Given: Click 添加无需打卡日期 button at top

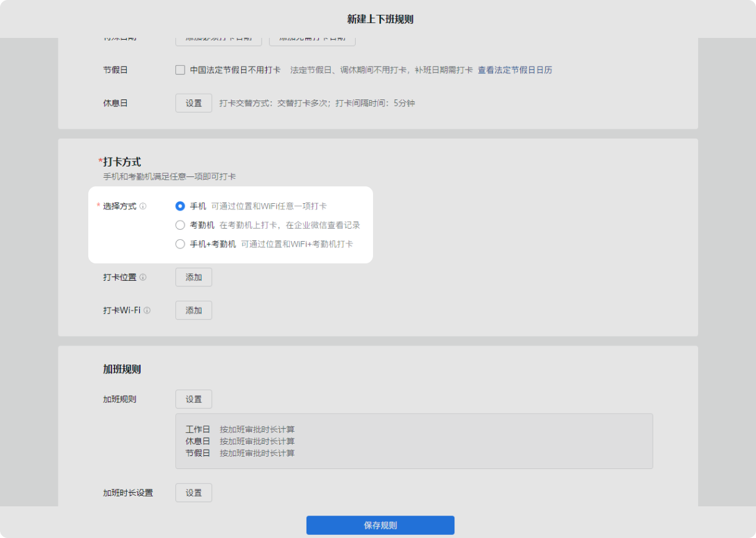Looking at the screenshot, I should (312, 40).
